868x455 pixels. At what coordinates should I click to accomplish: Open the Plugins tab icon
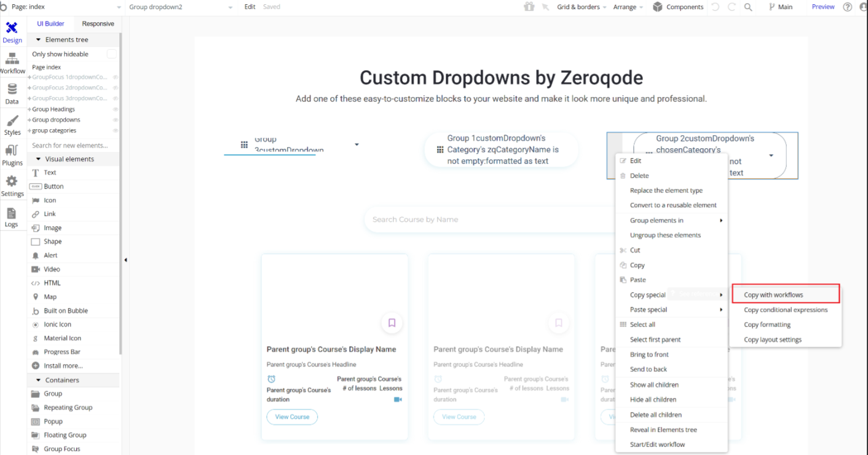click(12, 156)
